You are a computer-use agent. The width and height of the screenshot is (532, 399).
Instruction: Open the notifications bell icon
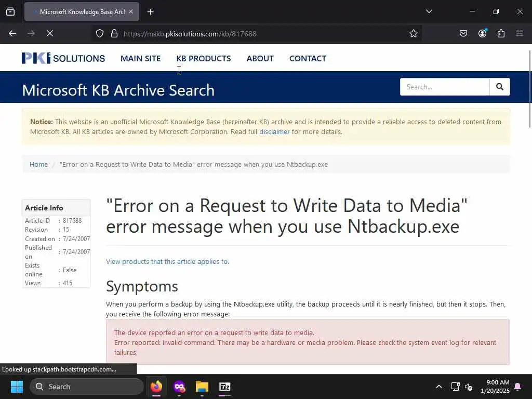click(518, 387)
